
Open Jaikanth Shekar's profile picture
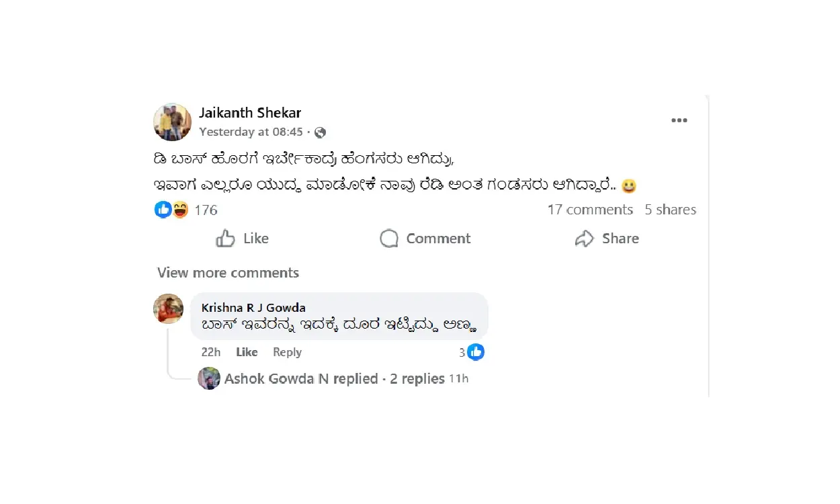173,122
